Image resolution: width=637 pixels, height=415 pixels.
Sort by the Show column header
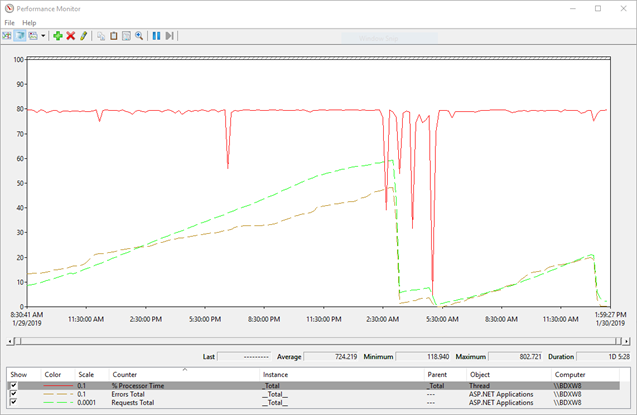click(24, 374)
